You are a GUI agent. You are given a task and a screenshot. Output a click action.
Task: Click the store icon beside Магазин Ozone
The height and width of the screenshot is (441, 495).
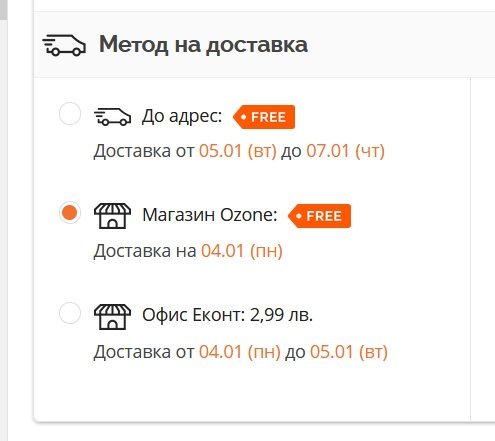click(112, 216)
